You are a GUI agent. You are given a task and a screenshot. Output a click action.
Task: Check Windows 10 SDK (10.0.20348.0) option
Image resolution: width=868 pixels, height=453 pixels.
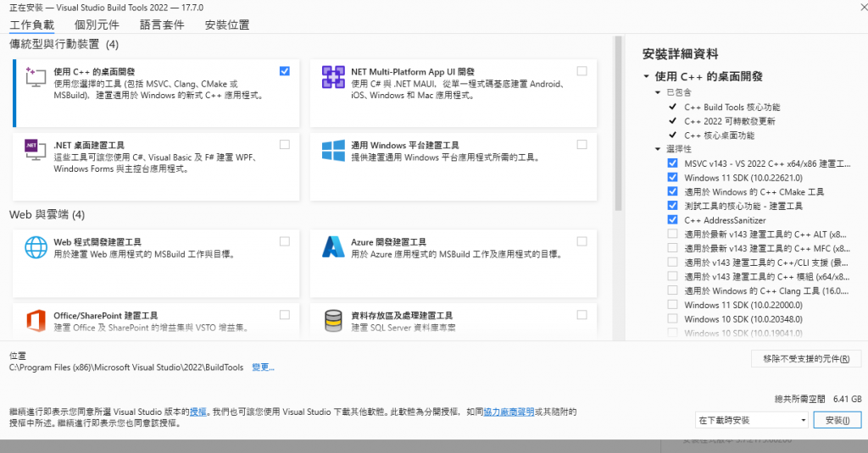[672, 318]
